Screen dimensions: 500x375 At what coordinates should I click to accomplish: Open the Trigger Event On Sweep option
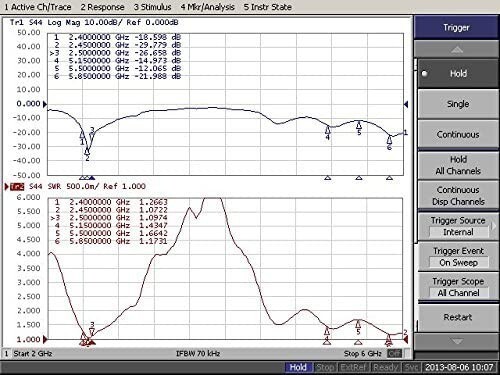coord(458,257)
